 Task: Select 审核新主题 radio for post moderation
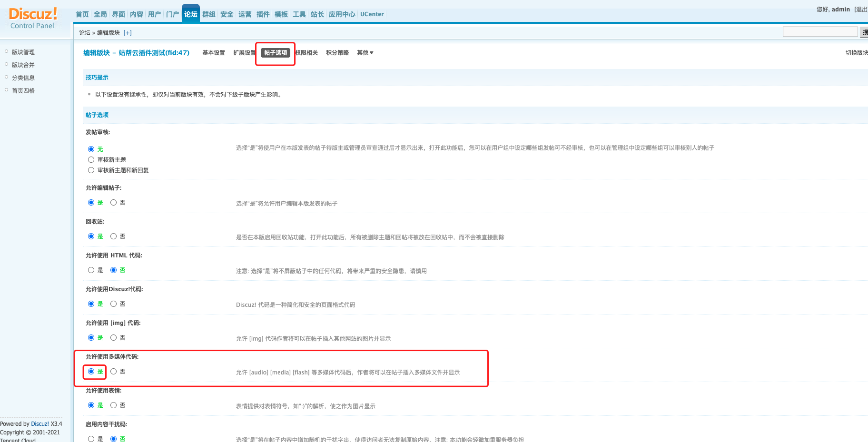coord(91,160)
